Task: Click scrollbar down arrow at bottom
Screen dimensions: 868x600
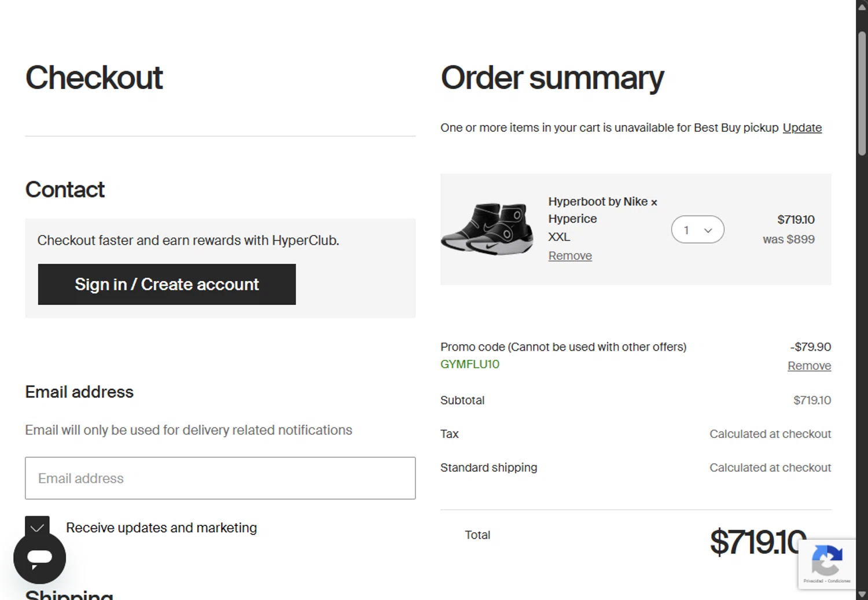Action: [862, 594]
